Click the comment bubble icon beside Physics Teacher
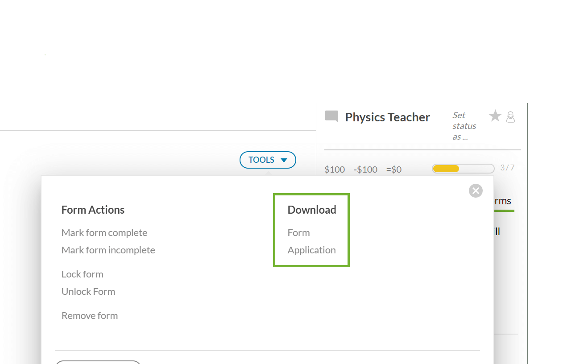The image size is (588, 364). point(331,117)
